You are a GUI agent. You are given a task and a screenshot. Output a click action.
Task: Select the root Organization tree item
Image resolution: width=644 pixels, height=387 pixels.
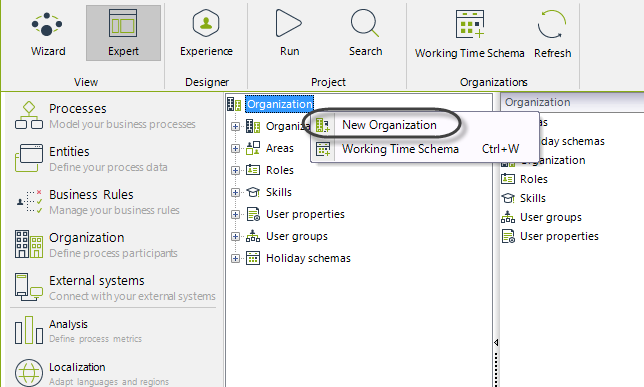point(280,104)
